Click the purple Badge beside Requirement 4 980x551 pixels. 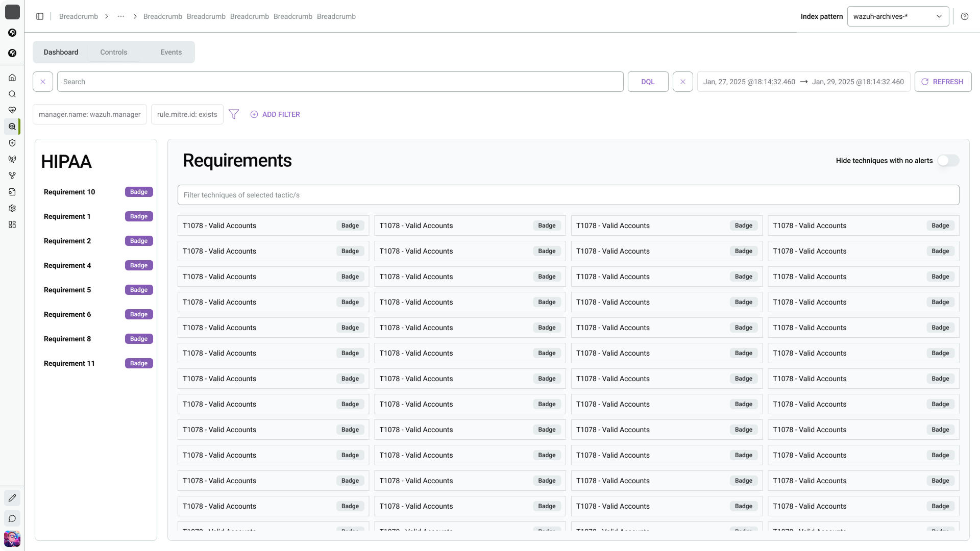(139, 265)
